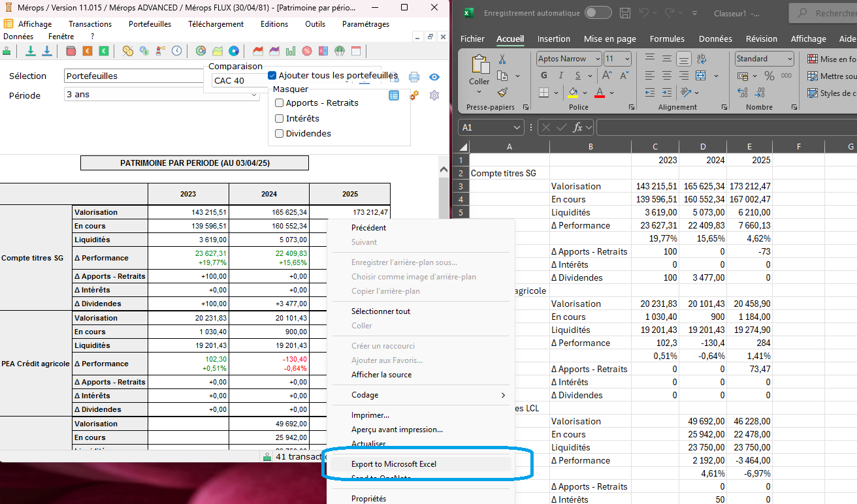Click the Coller paste button in Excel
This screenshot has width=857, height=504.
479,65
